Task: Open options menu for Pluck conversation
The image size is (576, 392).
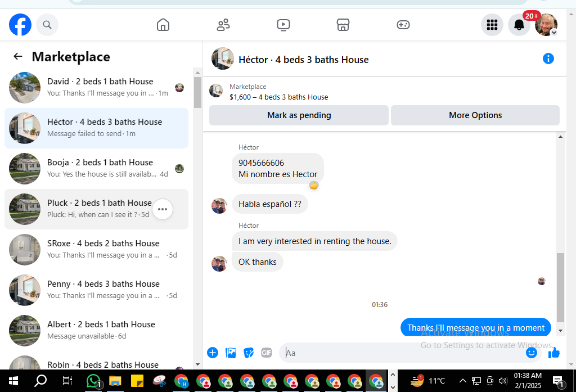Action: click(163, 209)
